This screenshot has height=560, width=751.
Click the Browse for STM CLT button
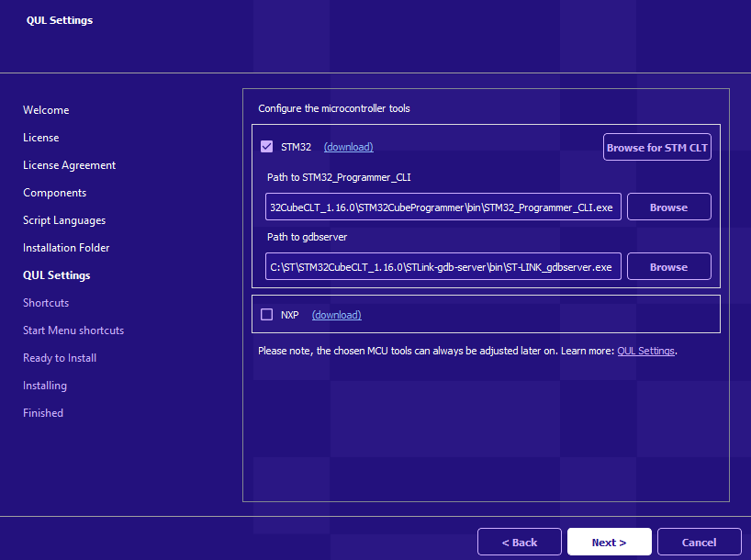(656, 148)
